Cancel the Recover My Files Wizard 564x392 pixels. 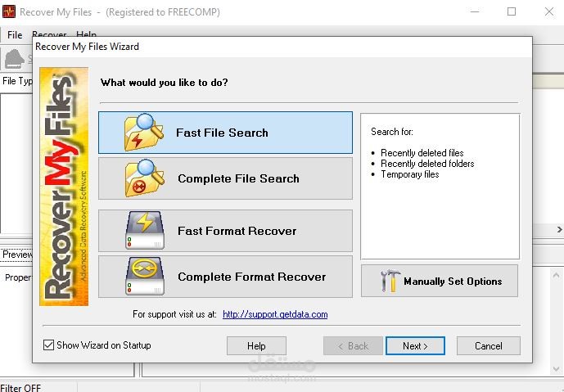489,346
